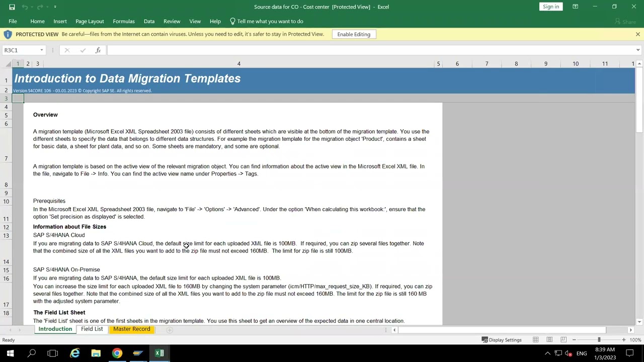Expand the formula bar with its chevron
Viewport: 644px width, 362px height.
click(637, 50)
